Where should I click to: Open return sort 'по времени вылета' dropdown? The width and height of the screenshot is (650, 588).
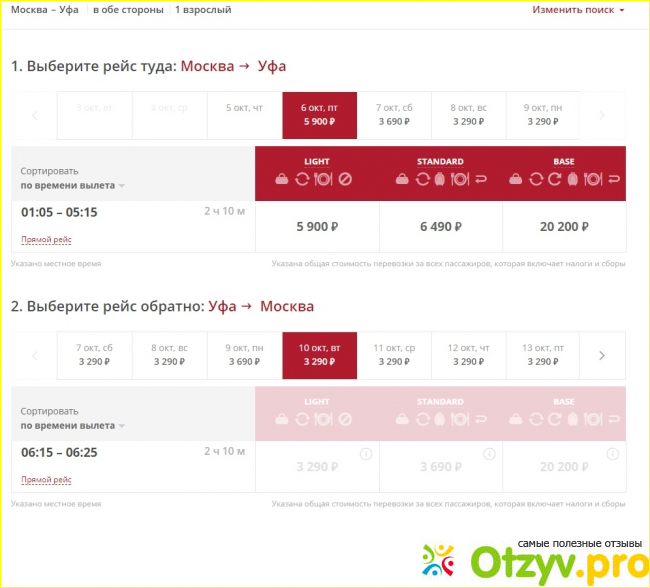click(73, 425)
